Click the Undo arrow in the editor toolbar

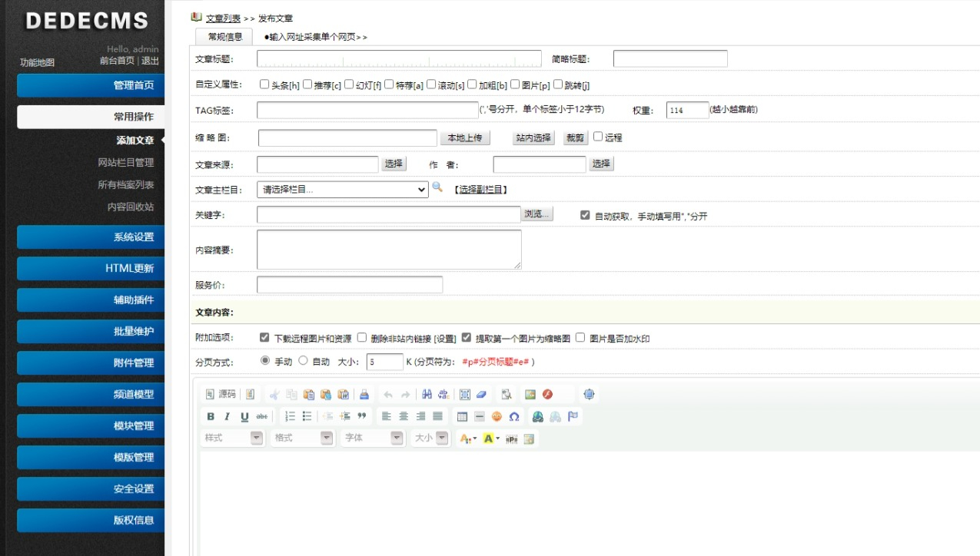point(388,394)
